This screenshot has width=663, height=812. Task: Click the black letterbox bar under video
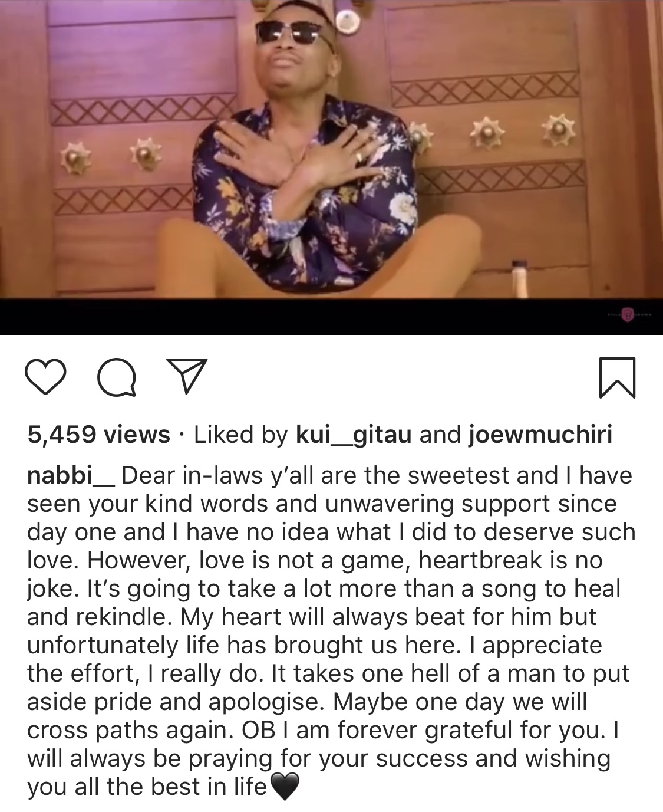coord(331,317)
